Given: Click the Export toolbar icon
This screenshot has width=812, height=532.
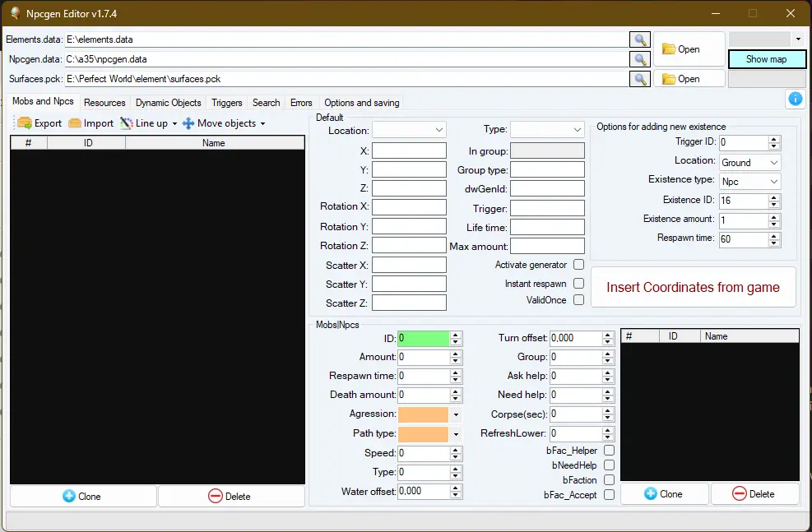Looking at the screenshot, I should click(25, 123).
